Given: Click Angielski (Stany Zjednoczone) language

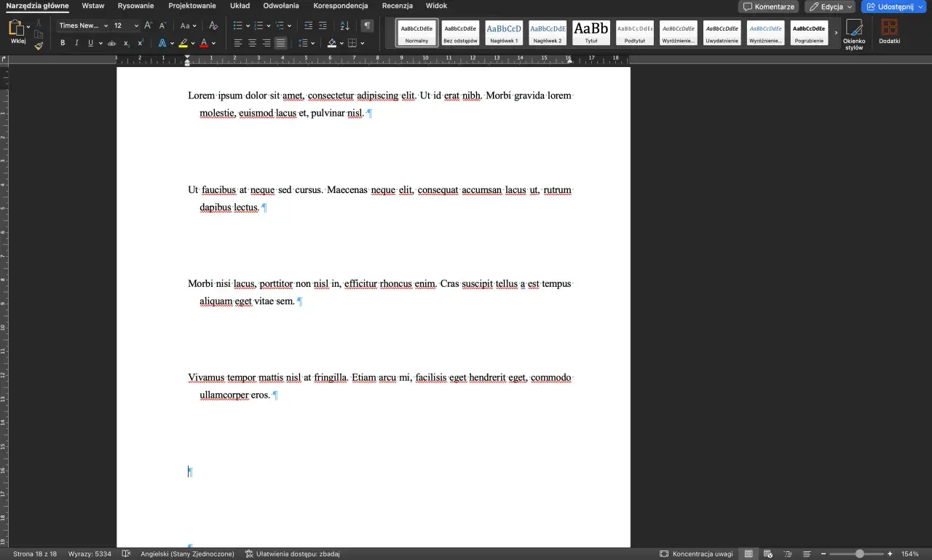Looking at the screenshot, I should click(188, 554).
